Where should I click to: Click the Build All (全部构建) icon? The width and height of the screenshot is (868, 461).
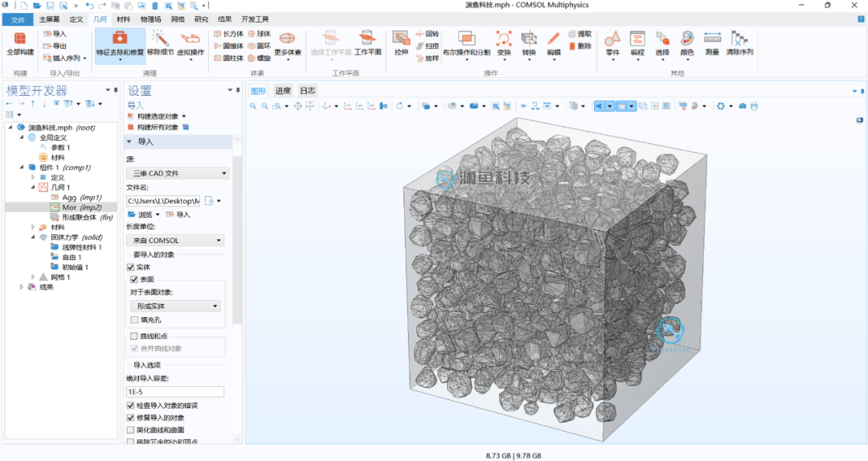click(20, 39)
